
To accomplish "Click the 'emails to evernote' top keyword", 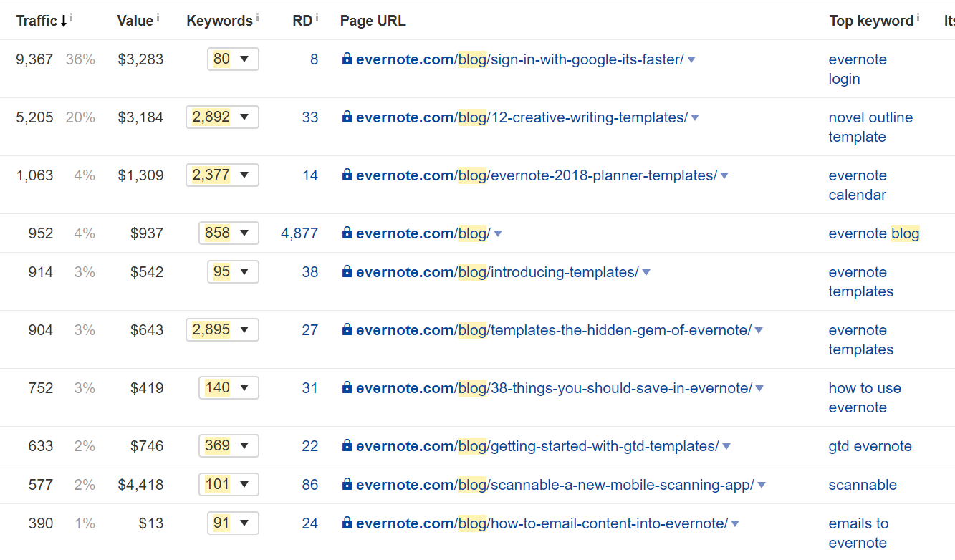I will click(x=858, y=533).
